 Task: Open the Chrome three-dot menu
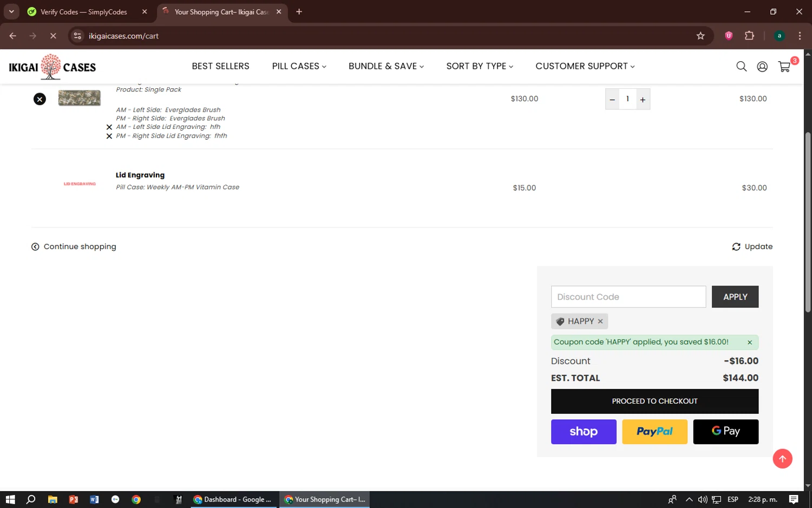[800, 36]
